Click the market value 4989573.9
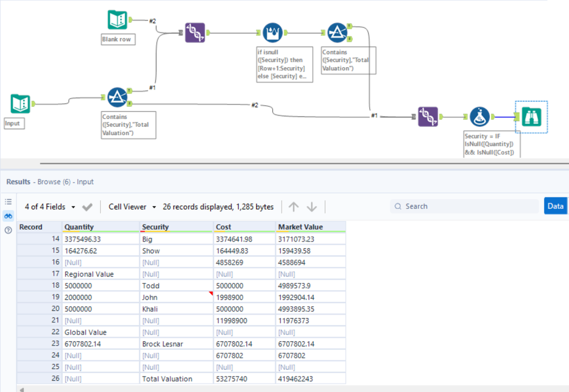The image size is (569, 392). 310,286
